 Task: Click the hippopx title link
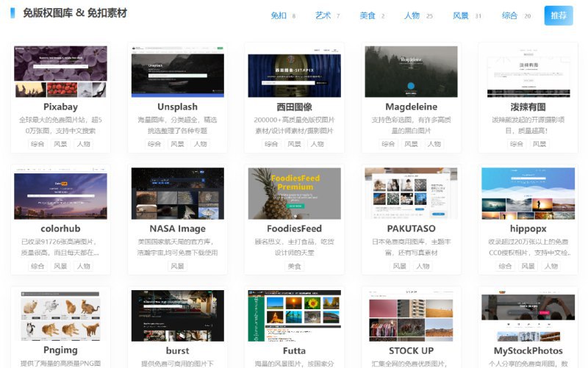point(528,228)
